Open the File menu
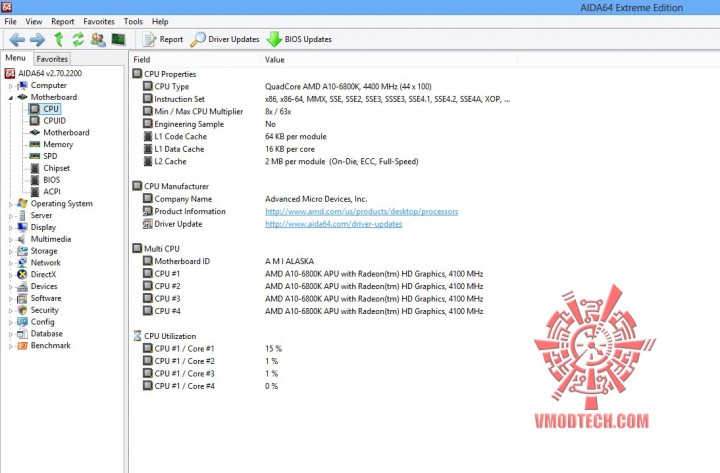 pos(11,22)
